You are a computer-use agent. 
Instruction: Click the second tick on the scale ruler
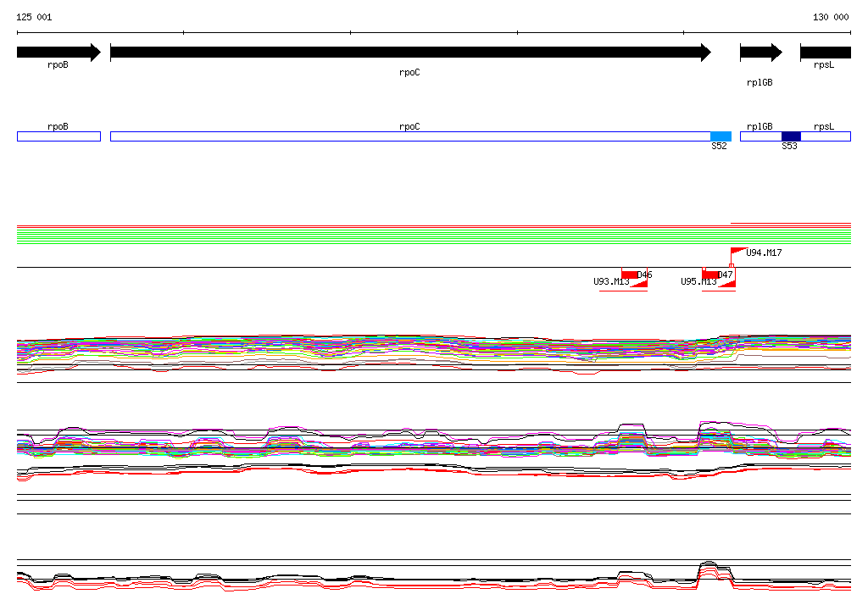(184, 33)
